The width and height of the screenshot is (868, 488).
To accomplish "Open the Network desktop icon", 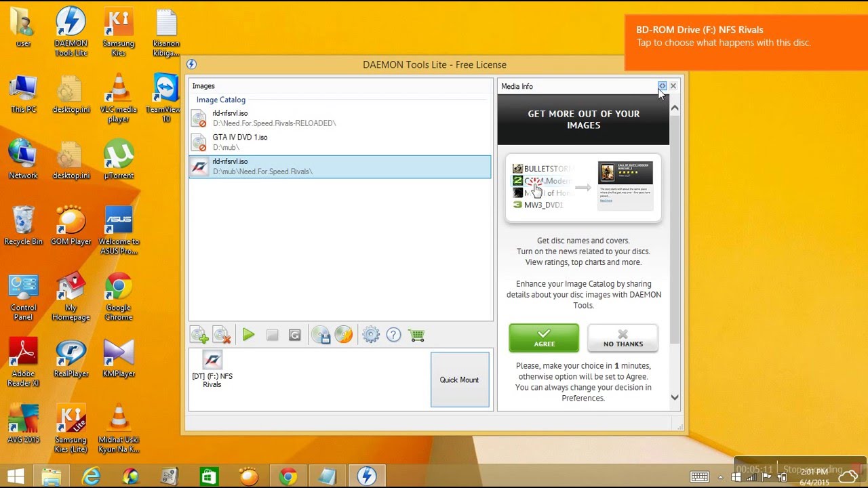I will coord(23,161).
